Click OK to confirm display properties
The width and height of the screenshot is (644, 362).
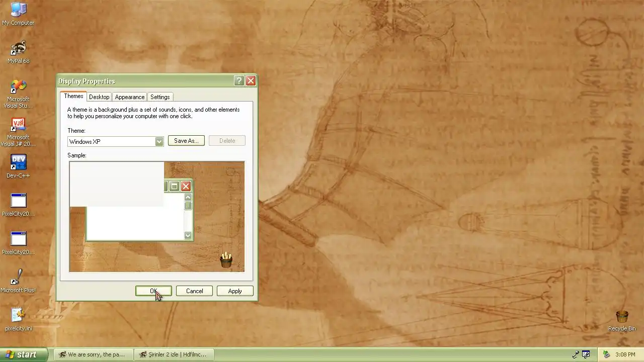coord(153,291)
